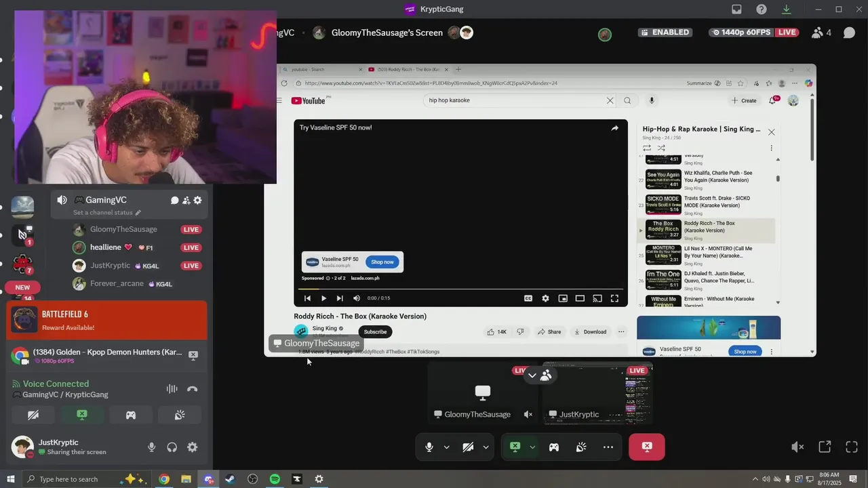The width and height of the screenshot is (868, 488).
Task: Show members icon above stream thumbnails
Action: (x=547, y=375)
